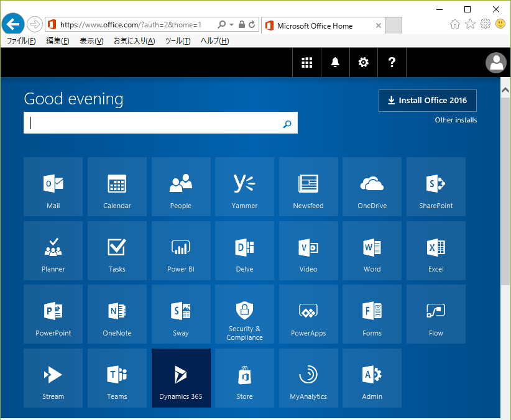This screenshot has height=420, width=511.
Task: Open the Mail app tile
Action: tap(53, 186)
